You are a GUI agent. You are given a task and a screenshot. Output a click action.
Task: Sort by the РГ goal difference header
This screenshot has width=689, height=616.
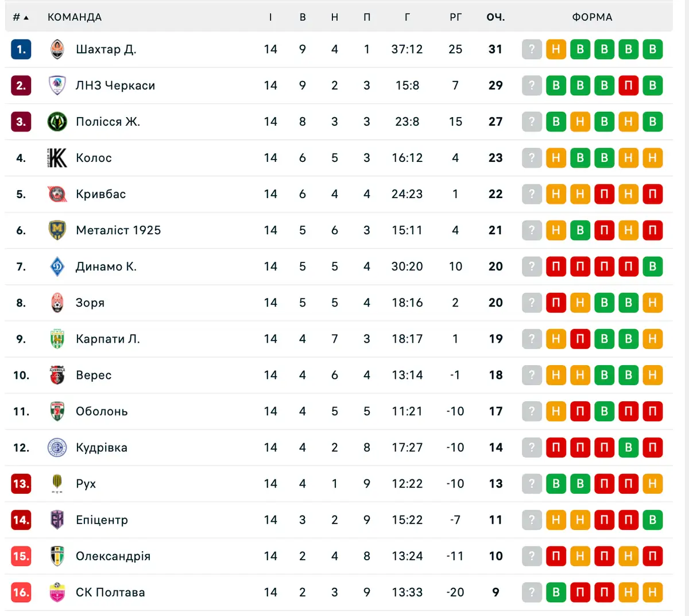click(455, 17)
